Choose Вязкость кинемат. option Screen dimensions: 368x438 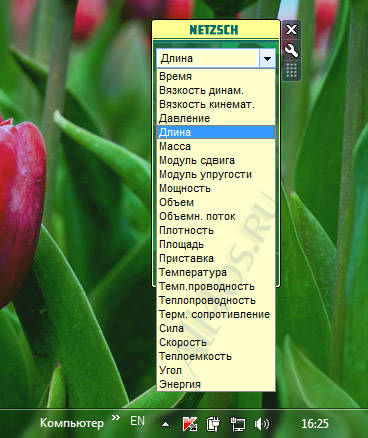click(216, 104)
